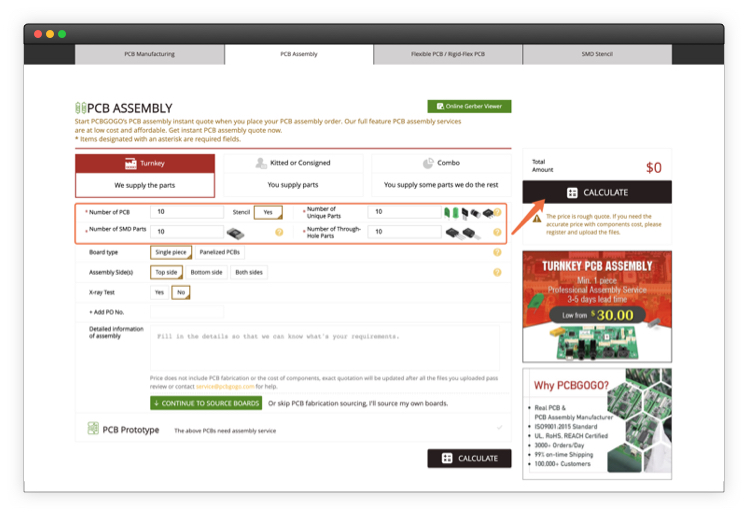Choose the Turnkey assembly option
This screenshot has width=748, height=516.
[x=145, y=175]
